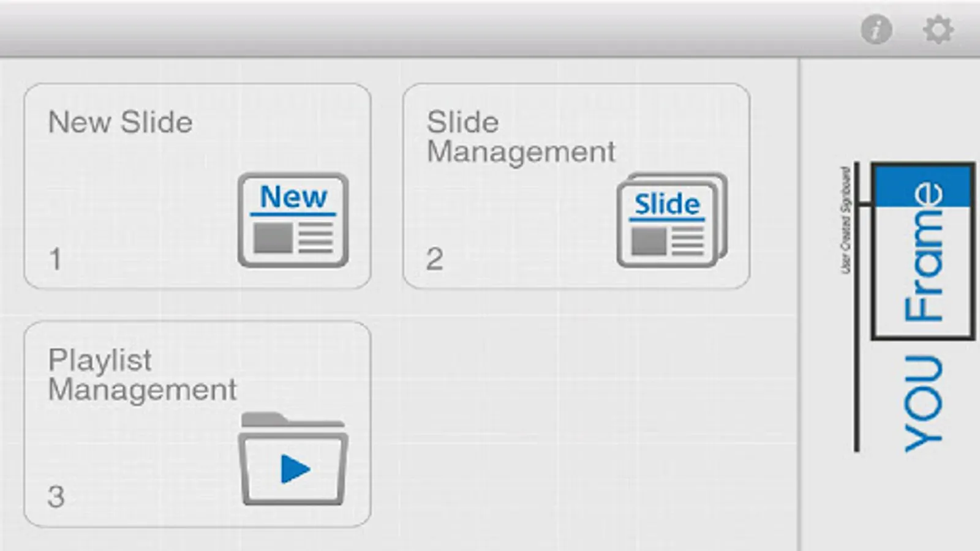Open the app information icon
This screenshot has width=980, height=551.
[875, 29]
